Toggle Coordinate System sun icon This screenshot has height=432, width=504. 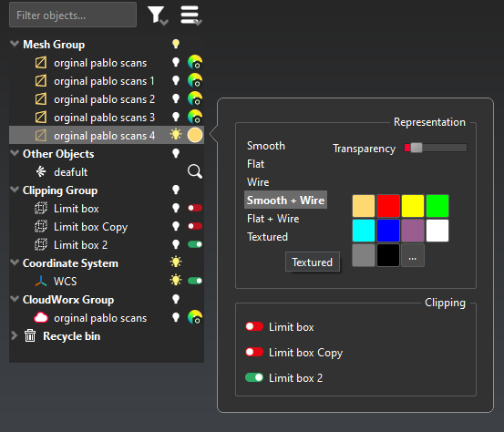[176, 262]
